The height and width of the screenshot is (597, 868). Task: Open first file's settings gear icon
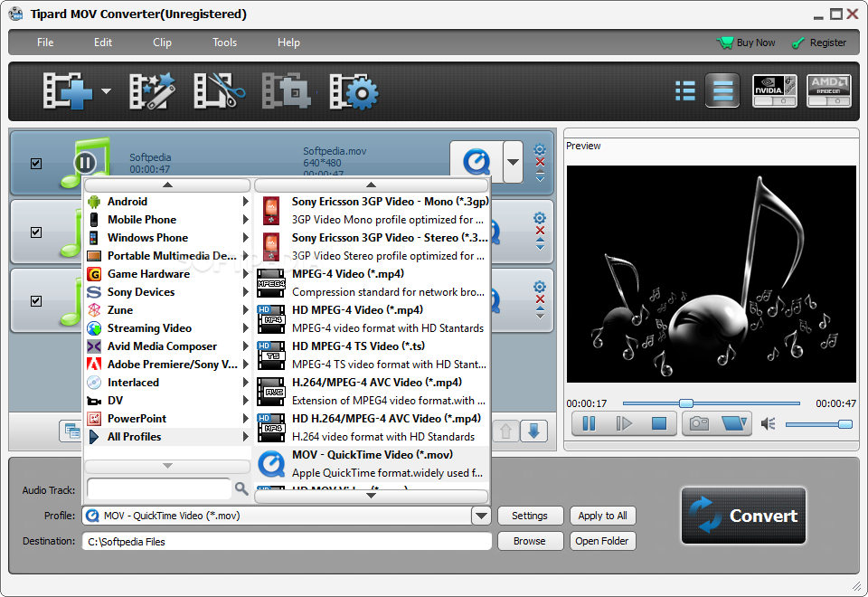[540, 149]
